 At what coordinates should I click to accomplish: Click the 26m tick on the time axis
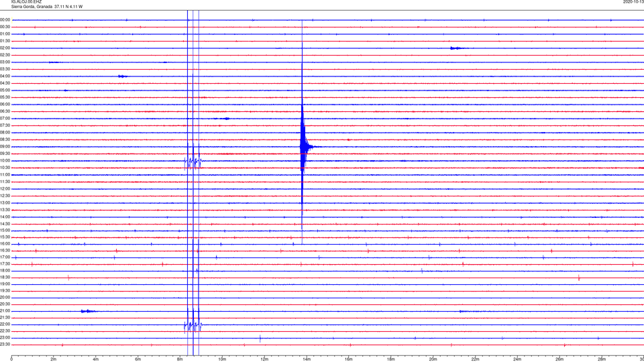[x=559, y=359]
